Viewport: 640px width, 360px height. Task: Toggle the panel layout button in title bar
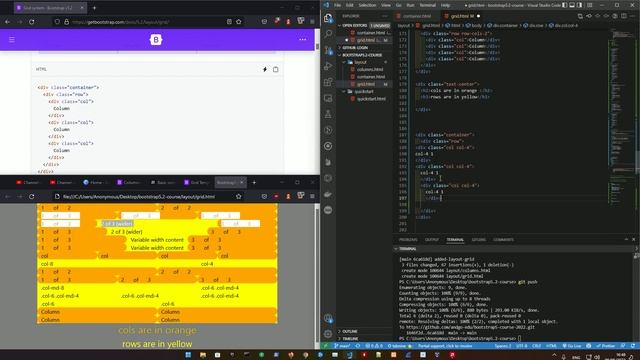click(572, 5)
